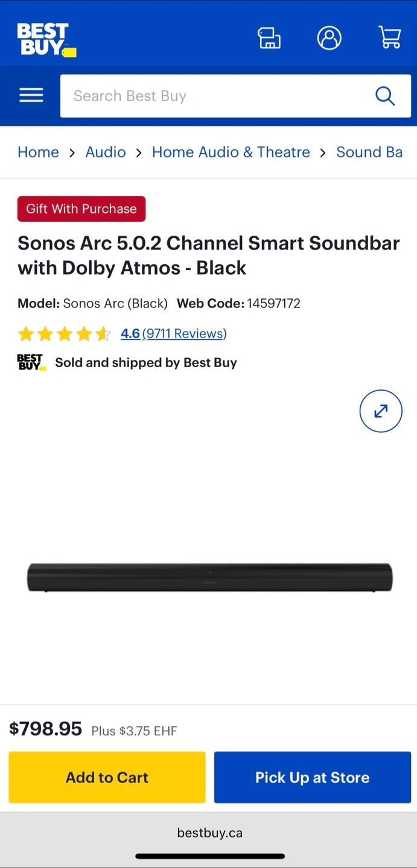Click the star rating graphic
This screenshot has height=868, width=417.
65,333
